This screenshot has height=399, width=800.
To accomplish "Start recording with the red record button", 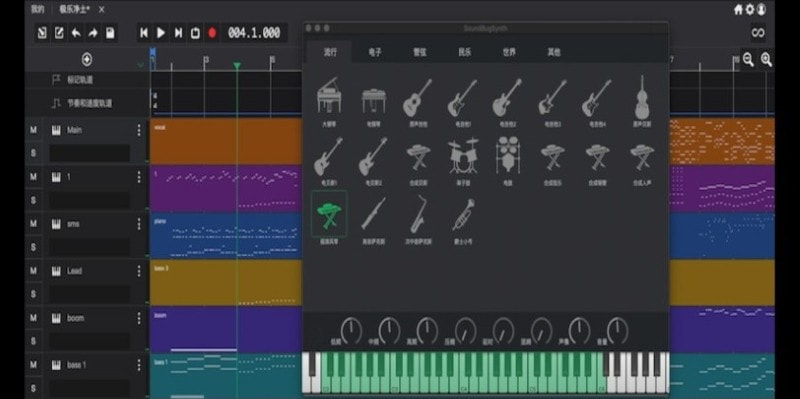I will pos(212,33).
